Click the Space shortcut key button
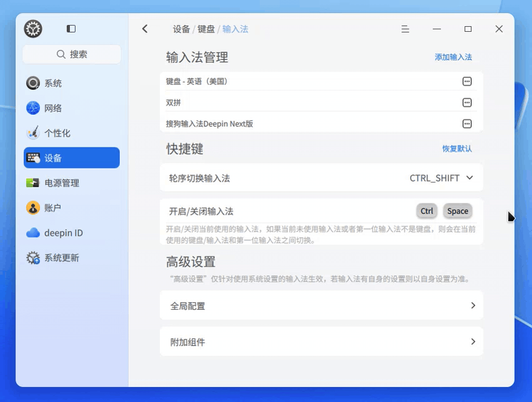 click(x=458, y=211)
